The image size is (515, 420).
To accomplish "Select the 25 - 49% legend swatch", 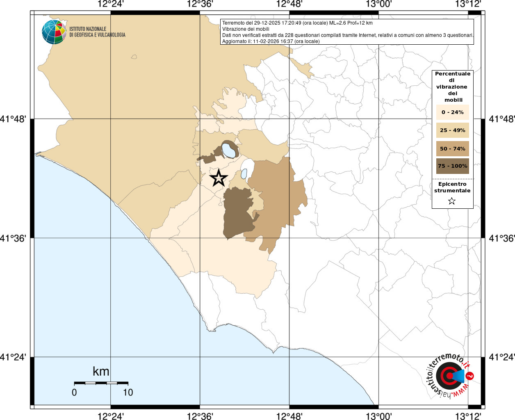I will pos(453,130).
